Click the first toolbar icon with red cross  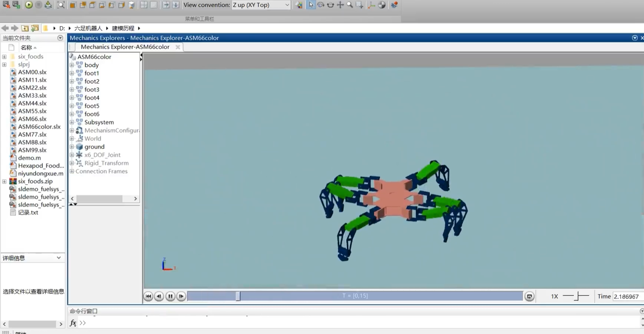click(x=6, y=5)
